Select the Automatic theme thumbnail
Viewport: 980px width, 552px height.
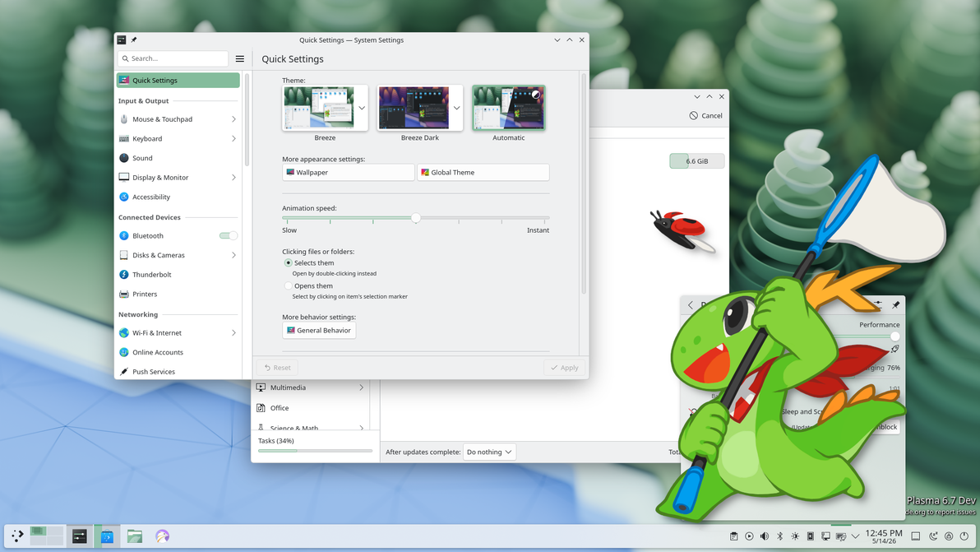509,108
